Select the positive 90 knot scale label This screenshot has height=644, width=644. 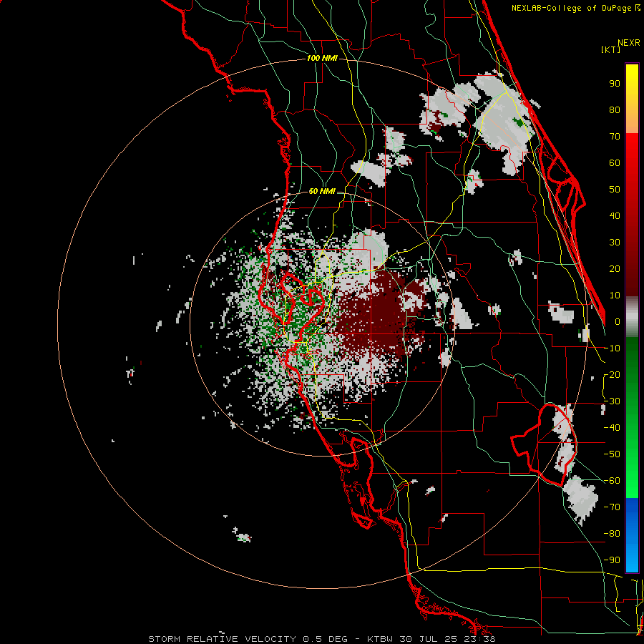(x=615, y=84)
